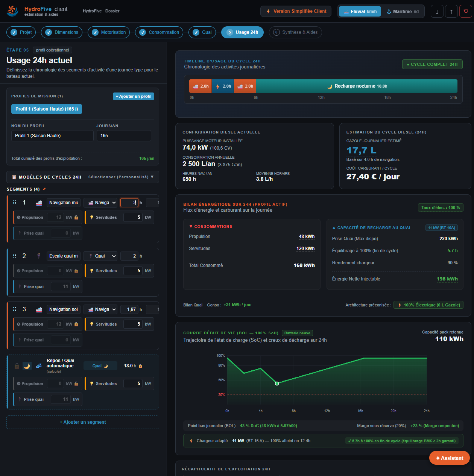The image size is (474, 476).
Task: Click the first 2.0h navigation block in timeline
Action: 201,86
